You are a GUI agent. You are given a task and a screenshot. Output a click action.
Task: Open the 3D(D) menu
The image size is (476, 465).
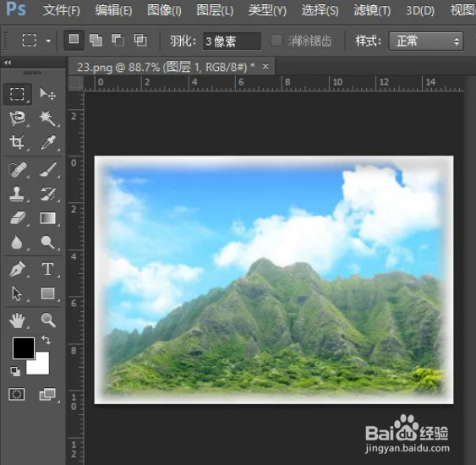pyautogui.click(x=420, y=11)
